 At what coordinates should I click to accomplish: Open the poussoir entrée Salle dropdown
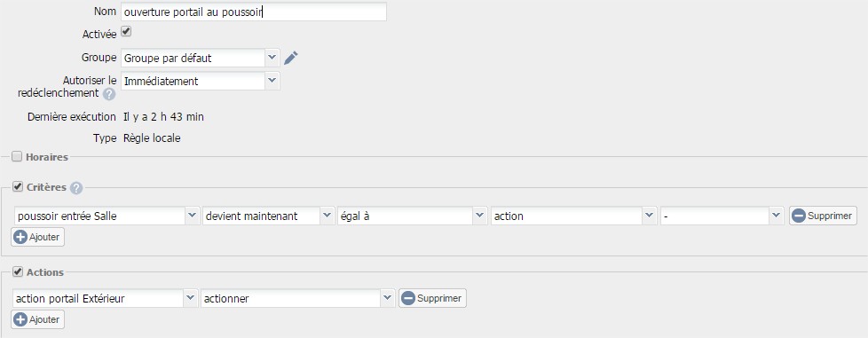(x=106, y=216)
